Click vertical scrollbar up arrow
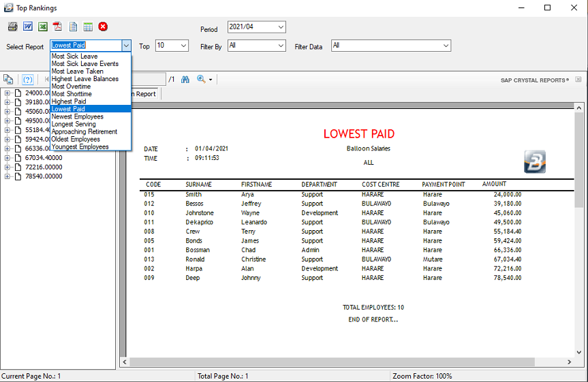 point(579,108)
